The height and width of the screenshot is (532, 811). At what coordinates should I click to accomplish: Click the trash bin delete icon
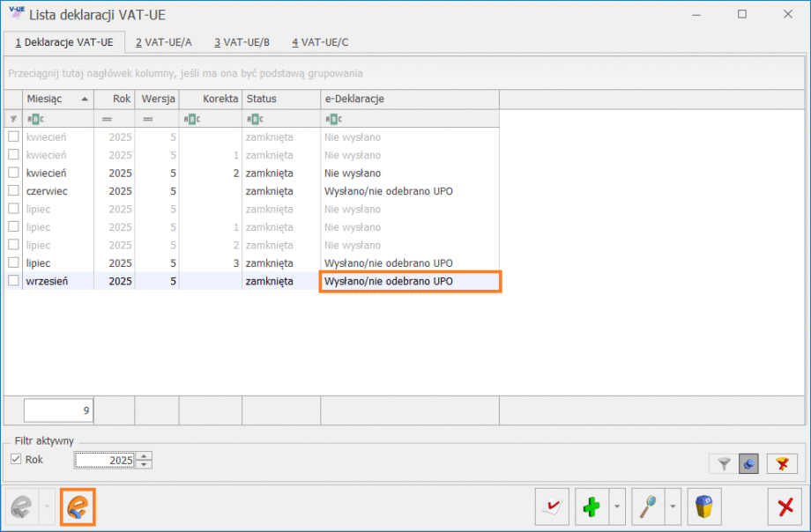(703, 507)
